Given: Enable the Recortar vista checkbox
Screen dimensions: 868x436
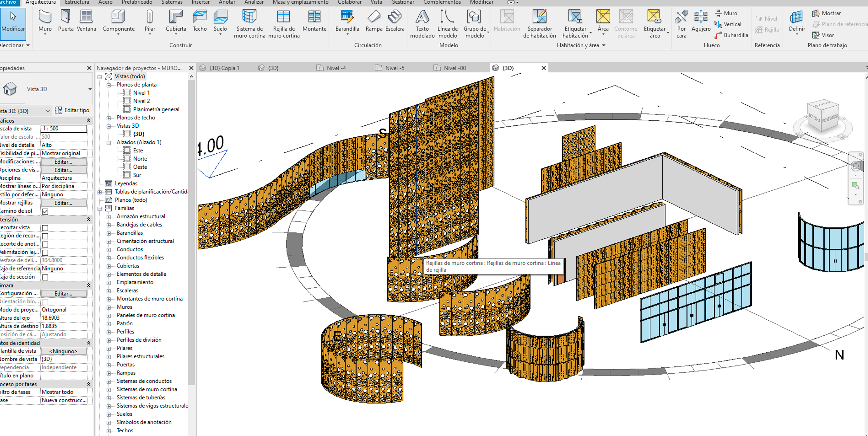Looking at the screenshot, I should click(45, 227).
